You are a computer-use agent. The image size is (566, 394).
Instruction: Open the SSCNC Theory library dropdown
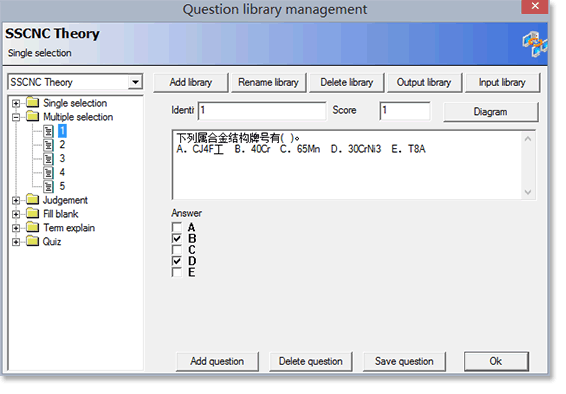click(x=135, y=83)
